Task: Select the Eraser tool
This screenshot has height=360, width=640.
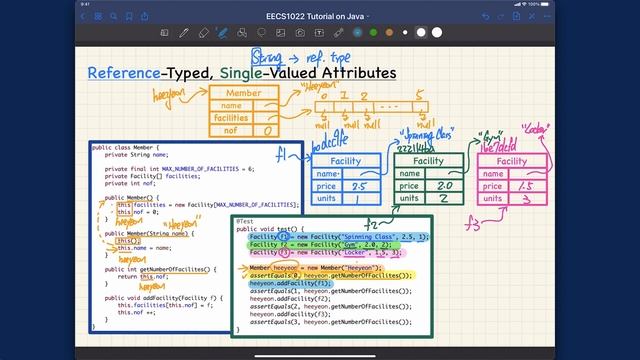Action: [x=203, y=33]
